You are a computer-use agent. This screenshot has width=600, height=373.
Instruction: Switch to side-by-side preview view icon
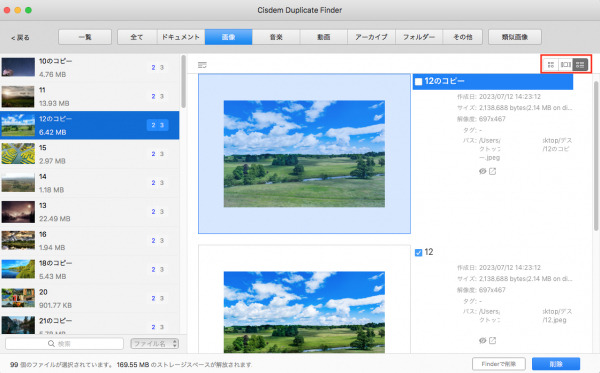(x=565, y=65)
